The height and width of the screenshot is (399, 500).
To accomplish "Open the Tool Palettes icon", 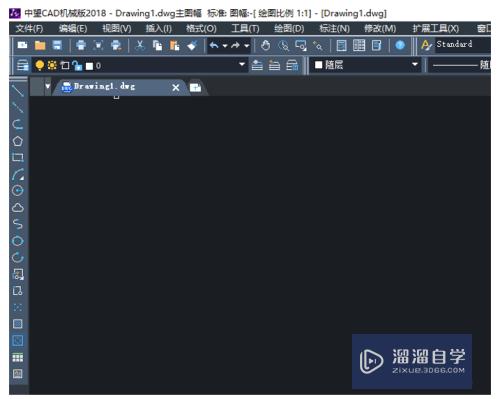I will pos(377,45).
